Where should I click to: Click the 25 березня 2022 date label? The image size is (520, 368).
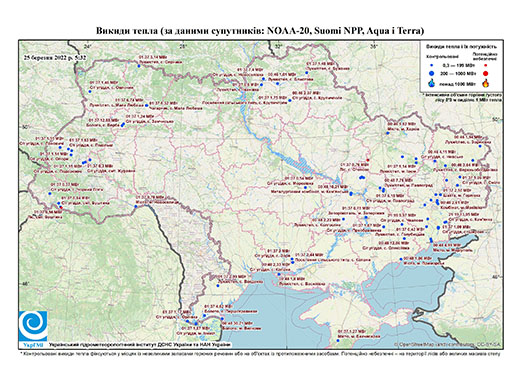[55, 57]
